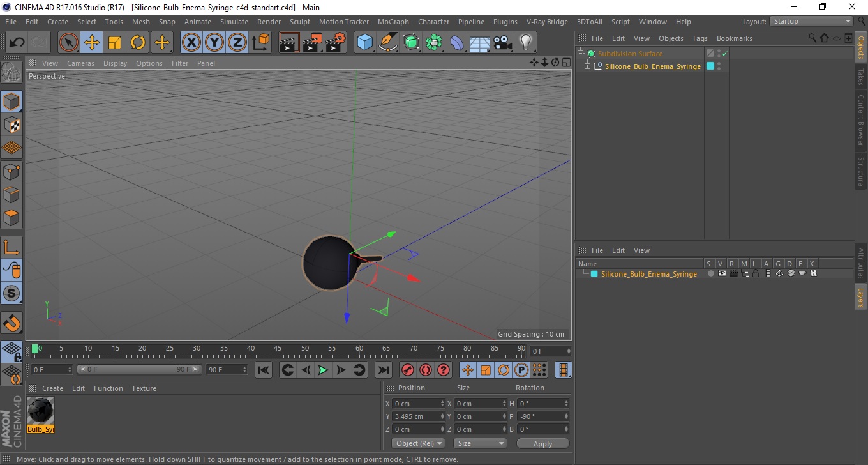Open the viewport Cameras menu
868x465 pixels.
tap(80, 63)
